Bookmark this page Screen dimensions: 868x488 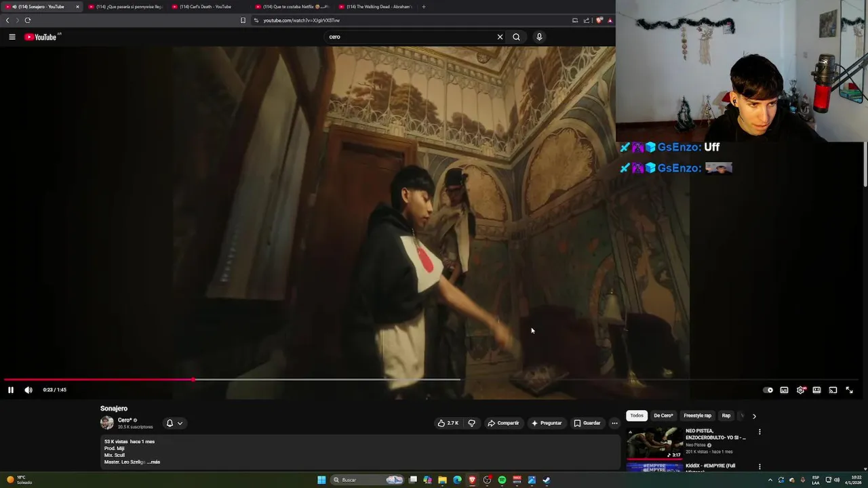[x=243, y=20]
